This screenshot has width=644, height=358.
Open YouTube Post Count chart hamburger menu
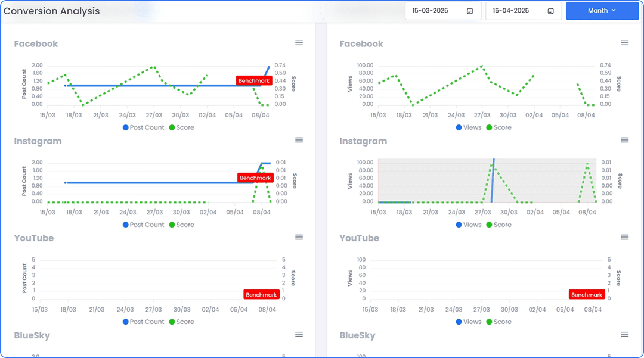[299, 237]
